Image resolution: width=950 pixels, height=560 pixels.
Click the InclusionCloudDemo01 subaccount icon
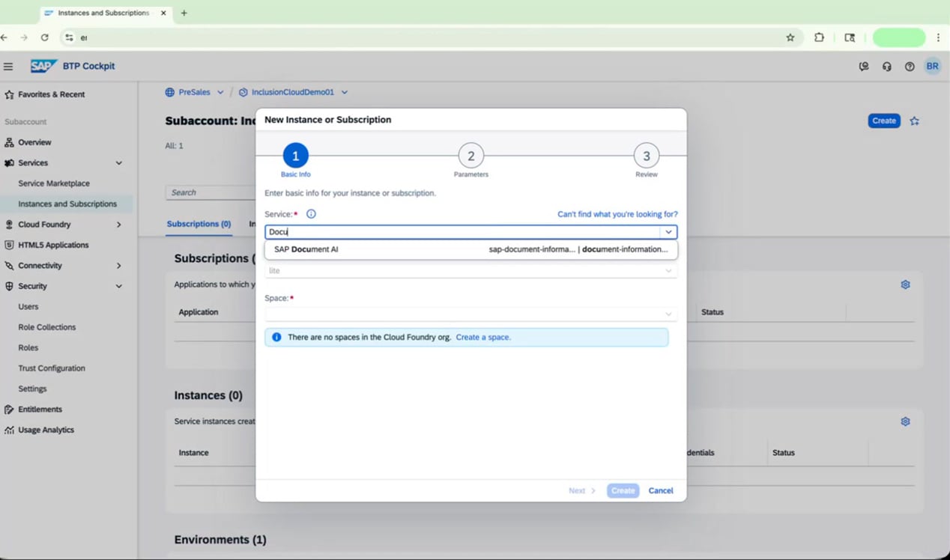coord(243,92)
